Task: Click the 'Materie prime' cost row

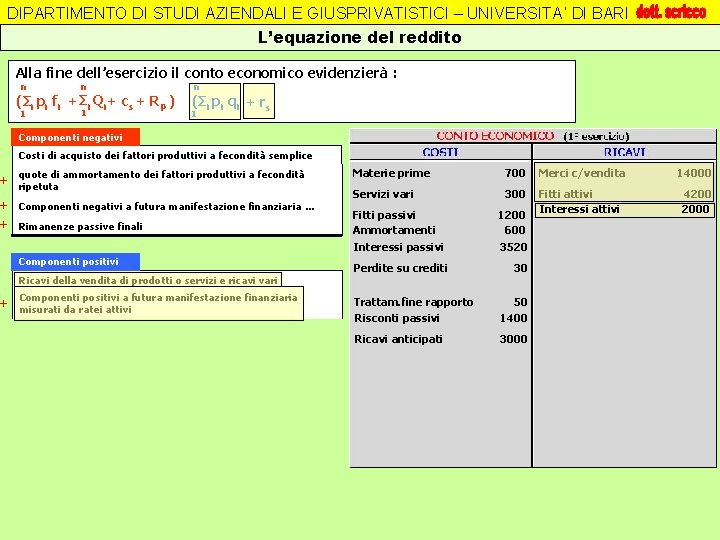Action: [439, 173]
